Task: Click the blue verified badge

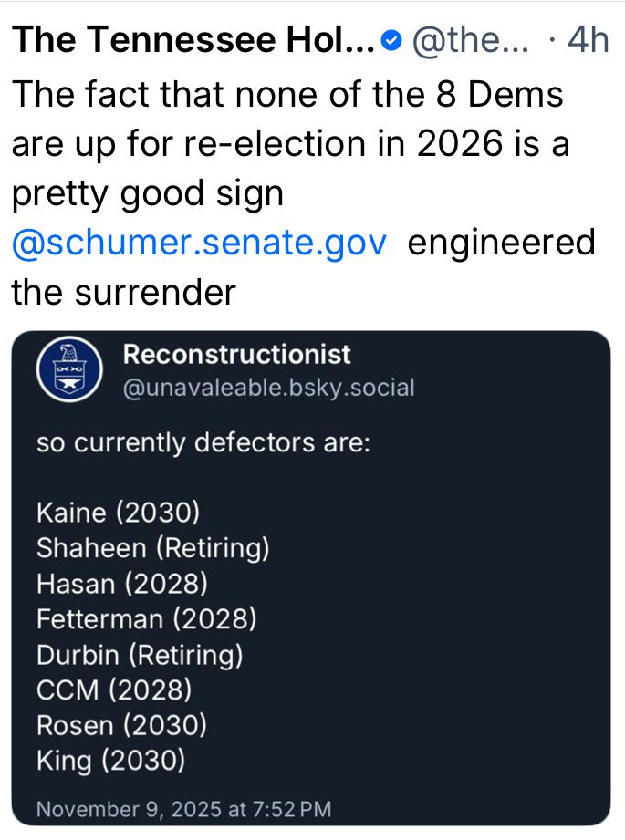Action: [x=392, y=40]
